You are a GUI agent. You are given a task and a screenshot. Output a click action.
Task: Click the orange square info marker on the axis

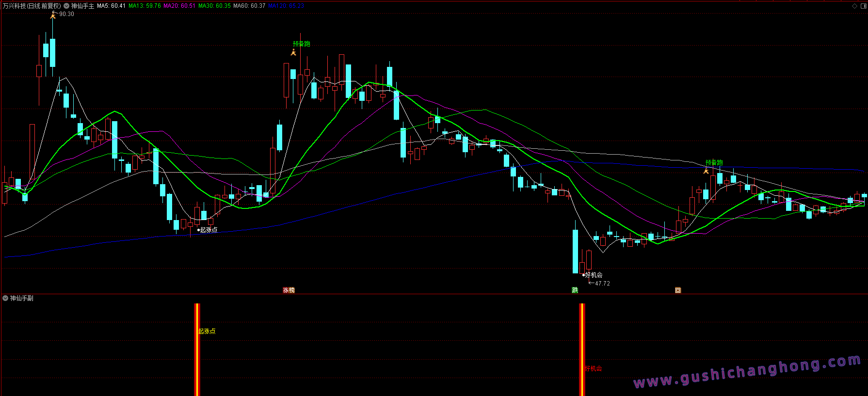point(678,290)
